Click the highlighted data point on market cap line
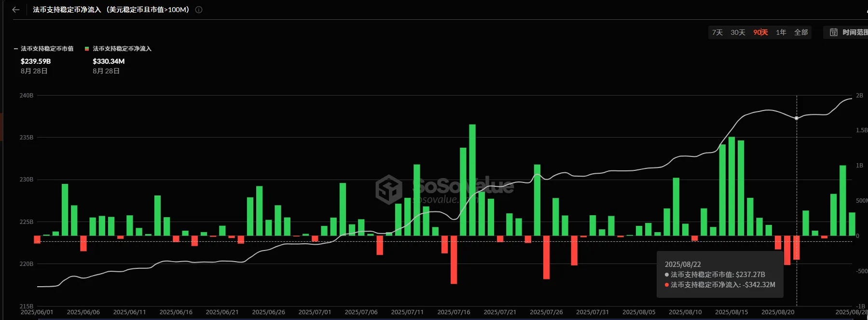 [796, 118]
